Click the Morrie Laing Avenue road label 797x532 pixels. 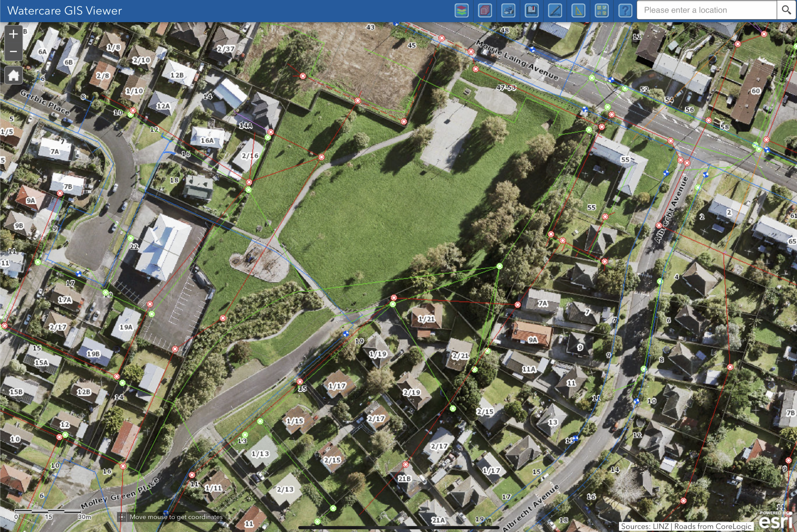pyautogui.click(x=517, y=60)
